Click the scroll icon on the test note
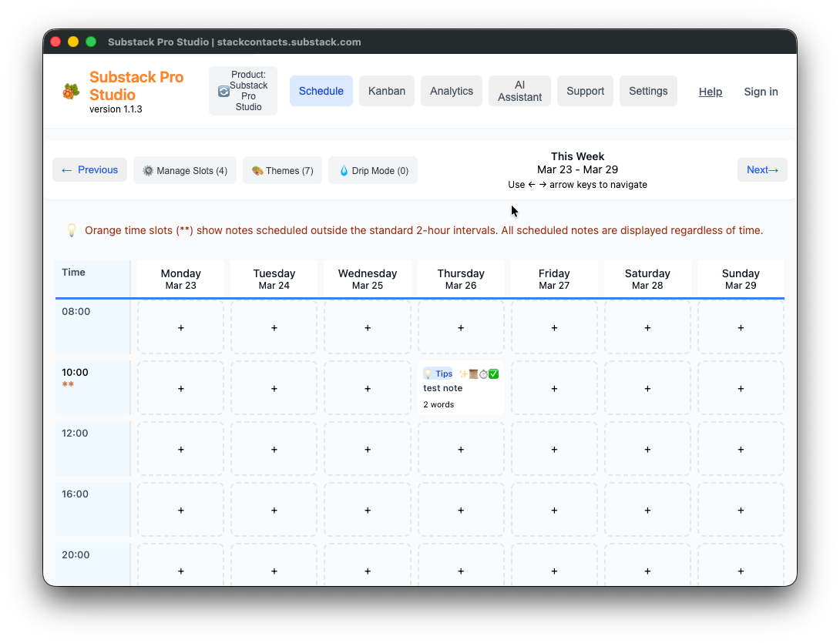Screen dimensions: 840x643 [x=474, y=373]
